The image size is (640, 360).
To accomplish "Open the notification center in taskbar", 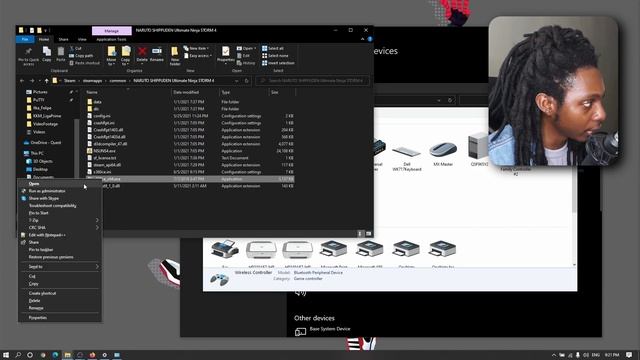I will (x=629, y=355).
